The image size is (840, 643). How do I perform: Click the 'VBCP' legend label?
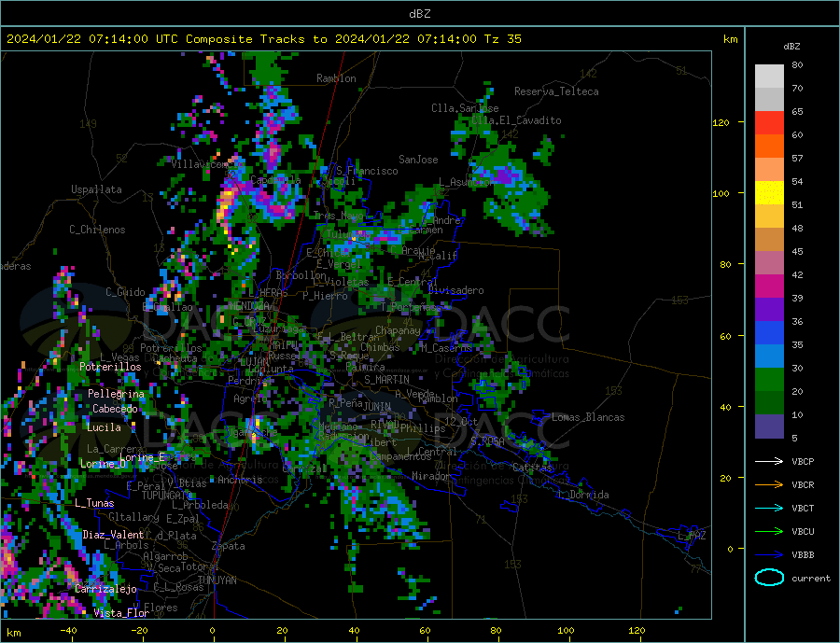click(803, 461)
